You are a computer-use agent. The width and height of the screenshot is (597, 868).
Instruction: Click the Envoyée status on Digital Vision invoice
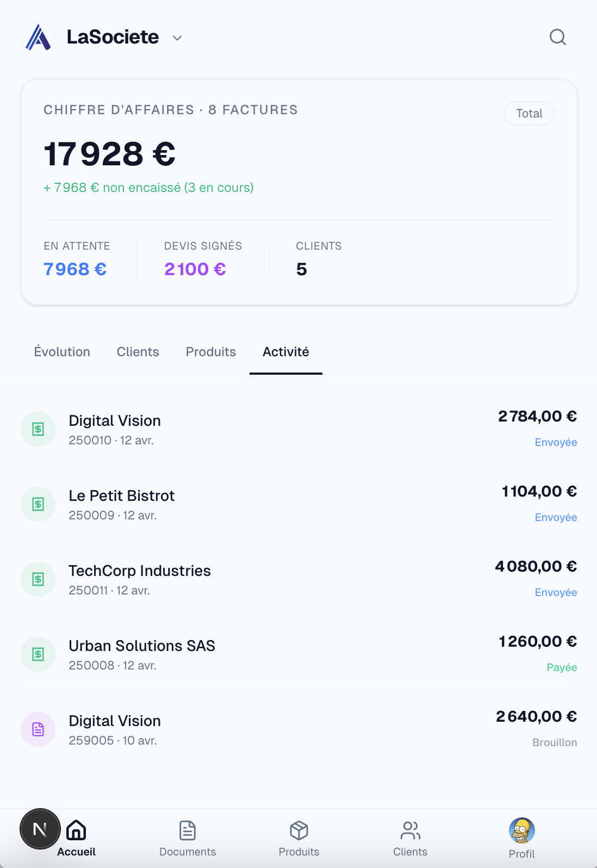(555, 442)
